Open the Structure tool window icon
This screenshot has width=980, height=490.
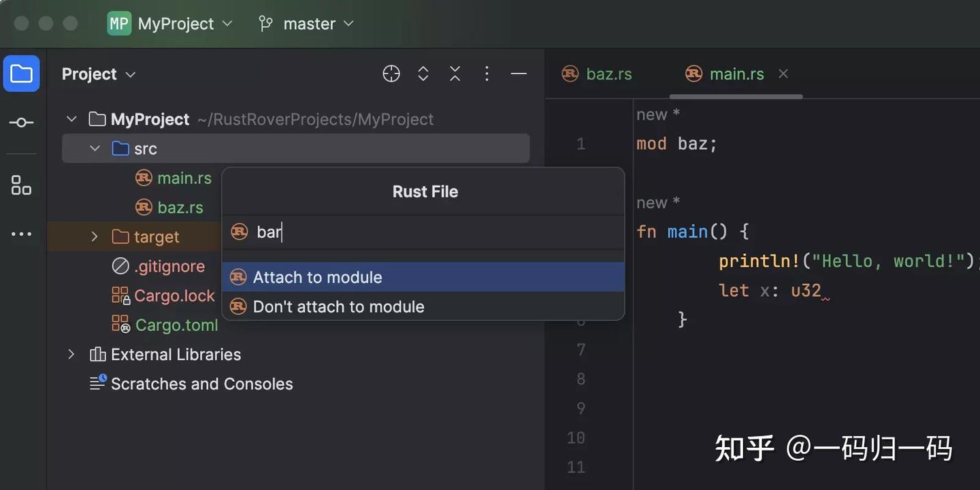21,185
